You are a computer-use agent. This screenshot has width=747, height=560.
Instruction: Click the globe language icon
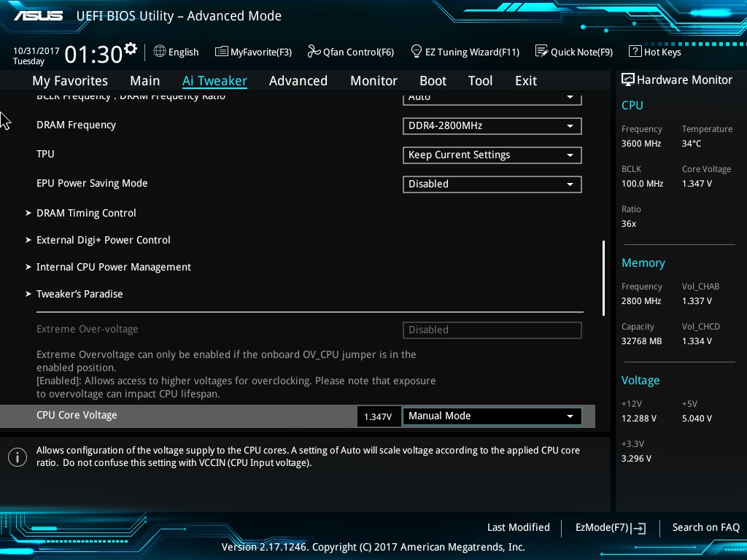click(160, 51)
